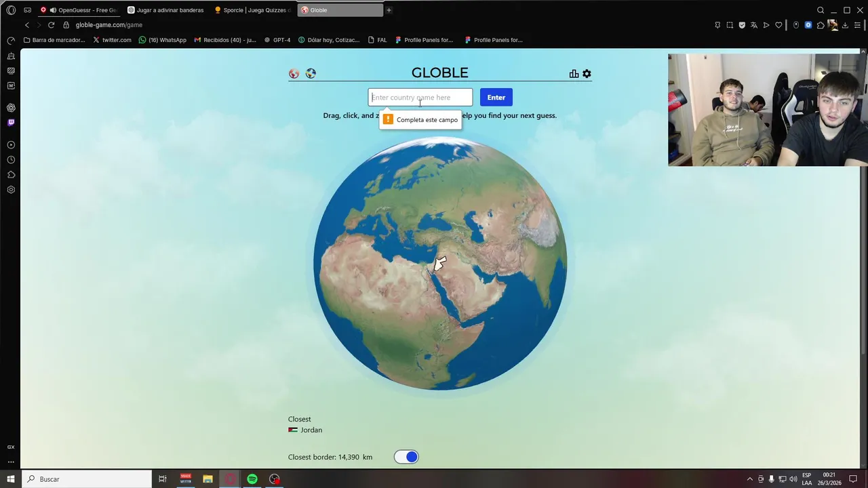Image resolution: width=868 pixels, height=488 pixels.
Task: Open Spotify from the taskbar
Action: [x=252, y=479]
